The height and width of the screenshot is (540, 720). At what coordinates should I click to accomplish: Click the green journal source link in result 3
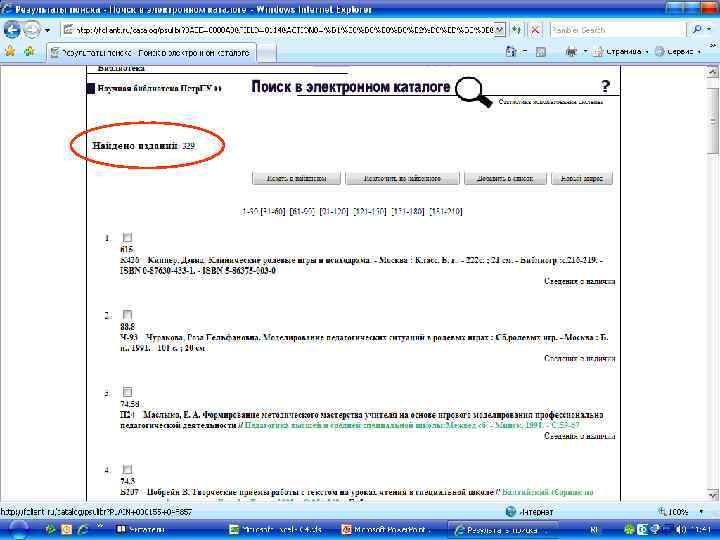click(x=412, y=426)
